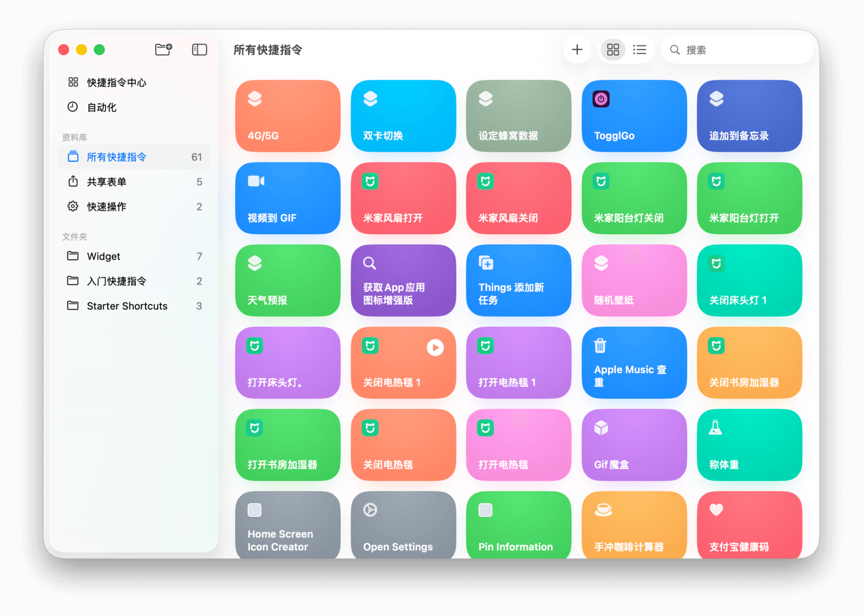Click the coffee cup icon on 手冲咖啡计算器
The image size is (863, 616).
[x=603, y=510]
